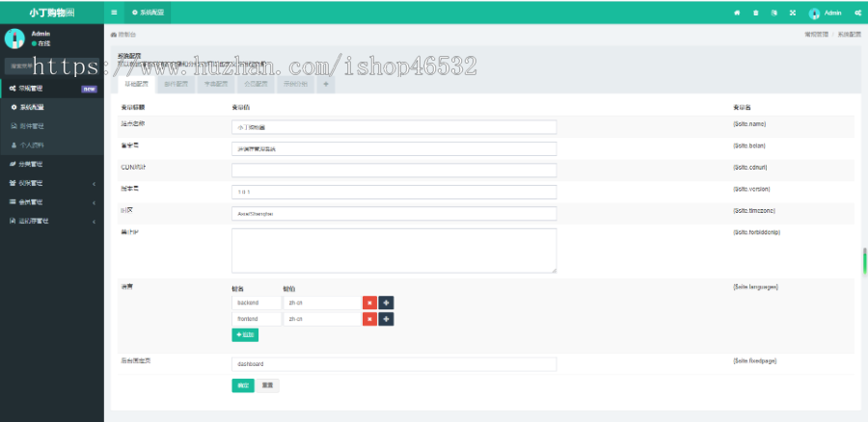Delete the backend language row

point(369,303)
